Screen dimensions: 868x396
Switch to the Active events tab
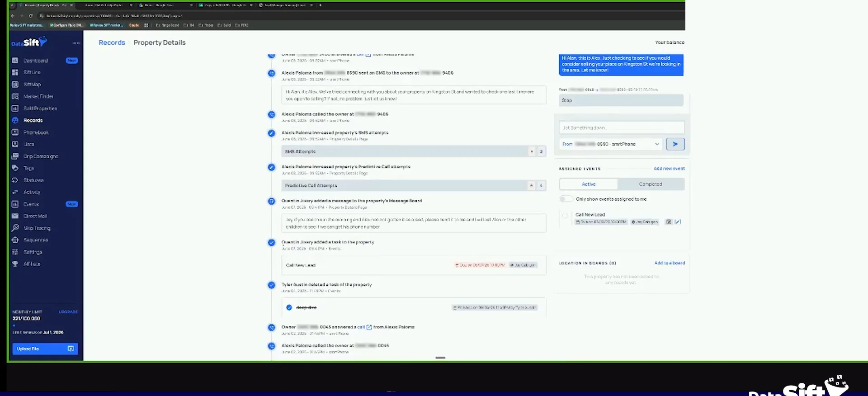[589, 184]
